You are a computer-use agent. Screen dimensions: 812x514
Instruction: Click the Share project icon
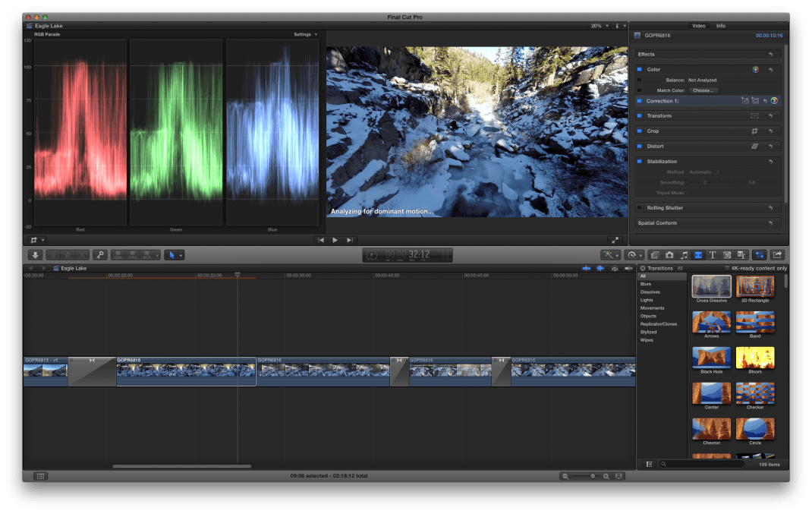777,255
